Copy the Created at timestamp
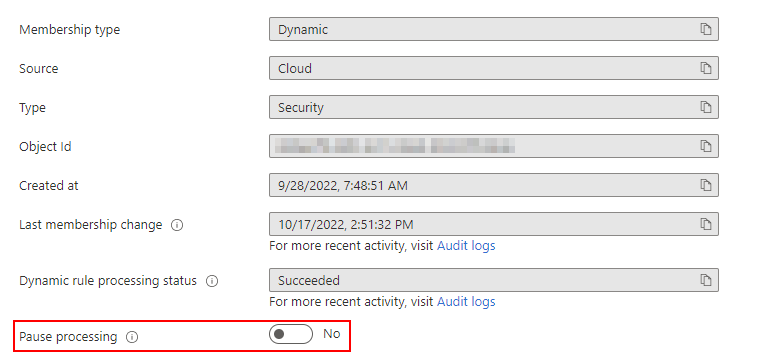This screenshot has height=363, width=772. click(706, 185)
